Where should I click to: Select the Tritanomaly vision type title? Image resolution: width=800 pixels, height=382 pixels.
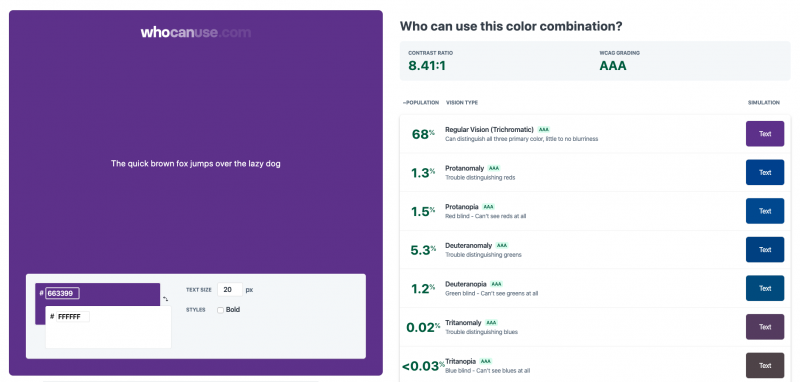(x=463, y=323)
